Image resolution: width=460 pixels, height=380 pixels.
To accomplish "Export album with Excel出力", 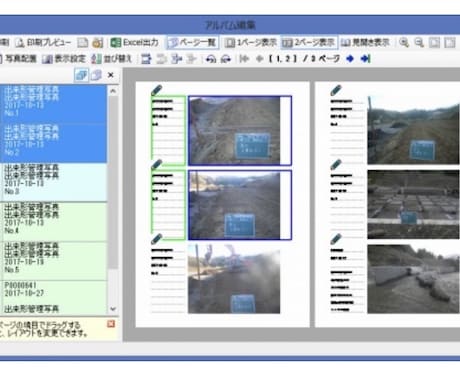I will click(x=134, y=42).
